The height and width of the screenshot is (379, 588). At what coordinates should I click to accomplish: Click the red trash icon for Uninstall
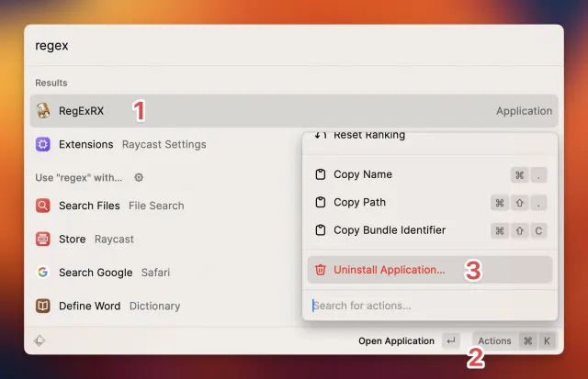321,270
